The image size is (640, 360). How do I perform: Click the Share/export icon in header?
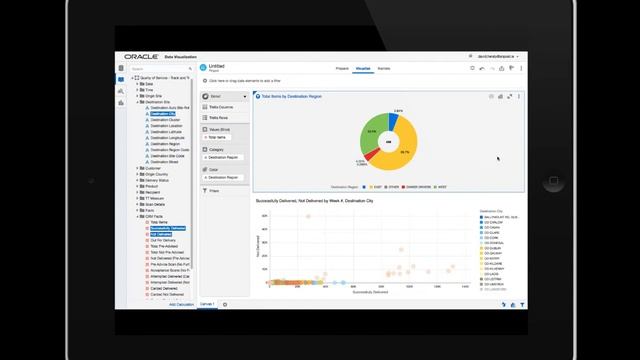[x=502, y=68]
